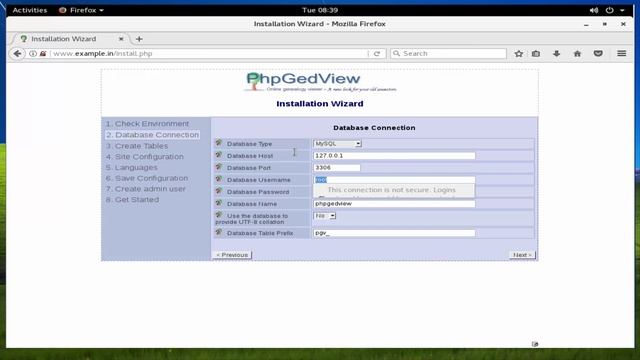The width and height of the screenshot is (640, 360).
Task: Click help icon beside Database Port
Action: (219, 167)
